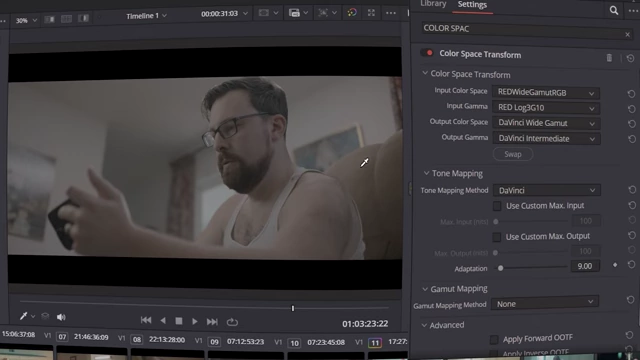Open the Output Gamma dropdown

(x=547, y=138)
